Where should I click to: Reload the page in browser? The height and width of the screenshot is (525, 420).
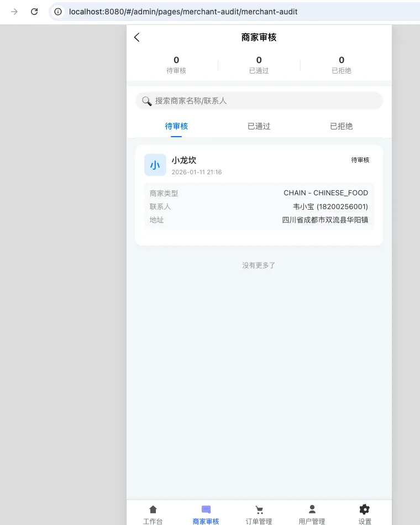34,11
